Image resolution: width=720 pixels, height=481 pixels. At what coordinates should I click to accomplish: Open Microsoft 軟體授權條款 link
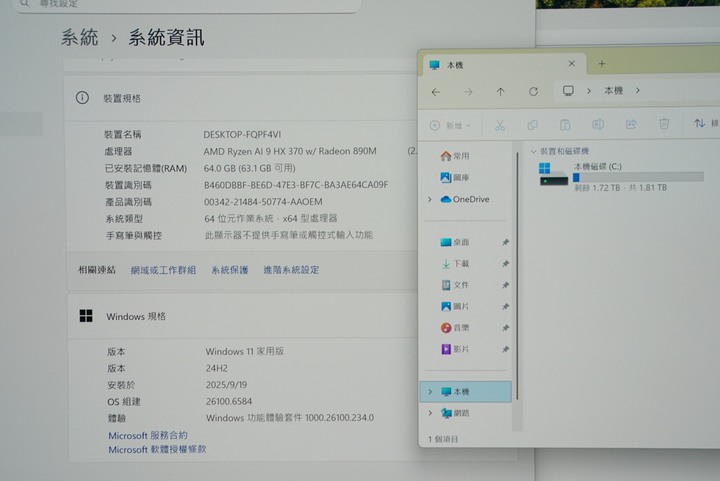pos(157,449)
